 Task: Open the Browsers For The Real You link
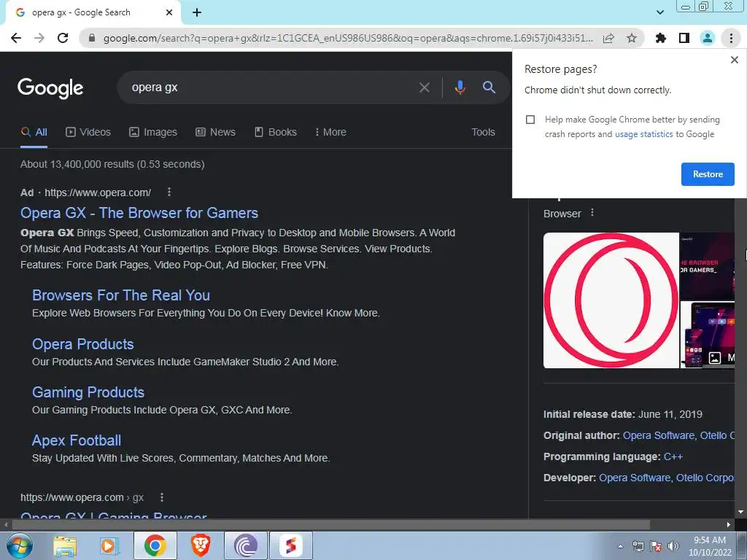[x=121, y=295]
